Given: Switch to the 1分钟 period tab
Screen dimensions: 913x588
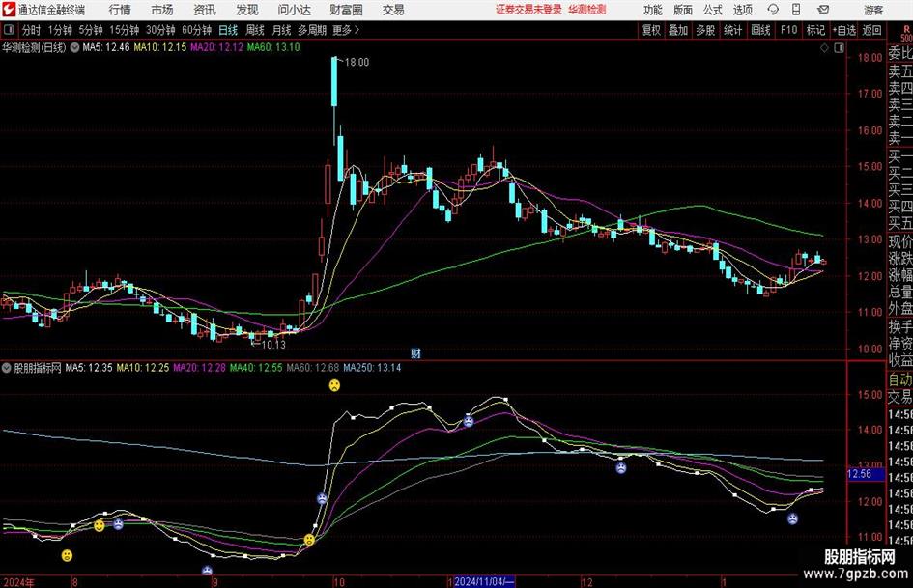Looking at the screenshot, I should point(60,30).
